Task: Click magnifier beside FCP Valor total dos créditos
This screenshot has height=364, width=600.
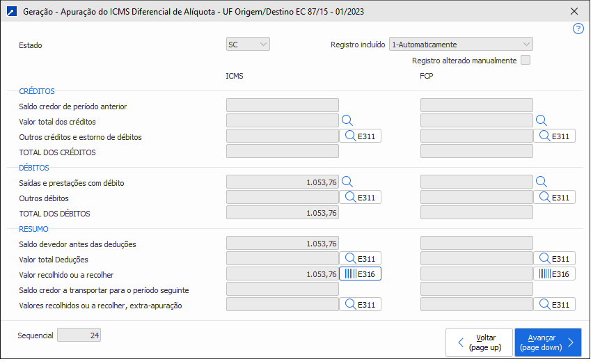Action: pyautogui.click(x=542, y=120)
